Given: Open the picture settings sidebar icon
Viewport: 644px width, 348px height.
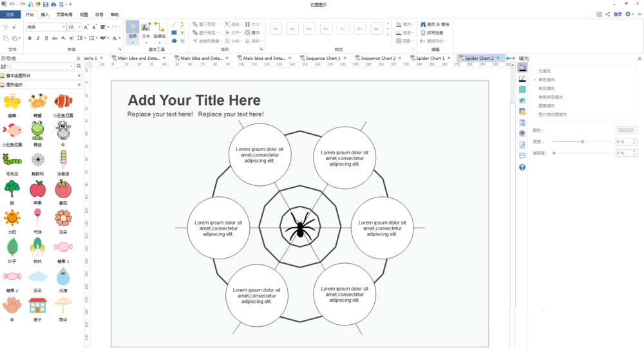Looking at the screenshot, I should pos(522,100).
